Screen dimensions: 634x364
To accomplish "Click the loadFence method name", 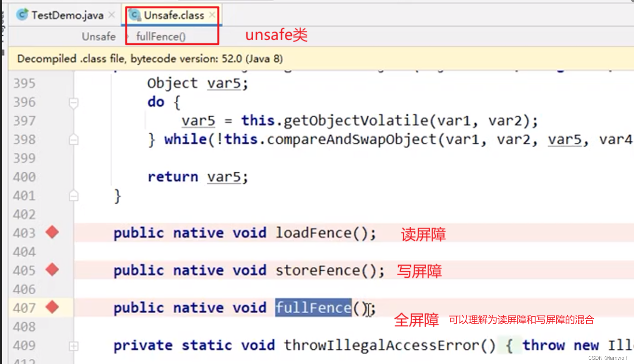I will click(x=313, y=233).
